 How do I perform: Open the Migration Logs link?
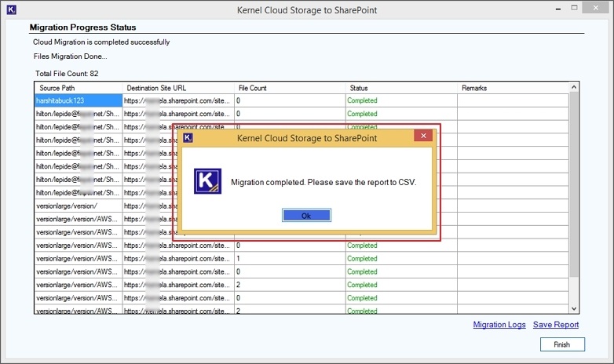tap(499, 325)
